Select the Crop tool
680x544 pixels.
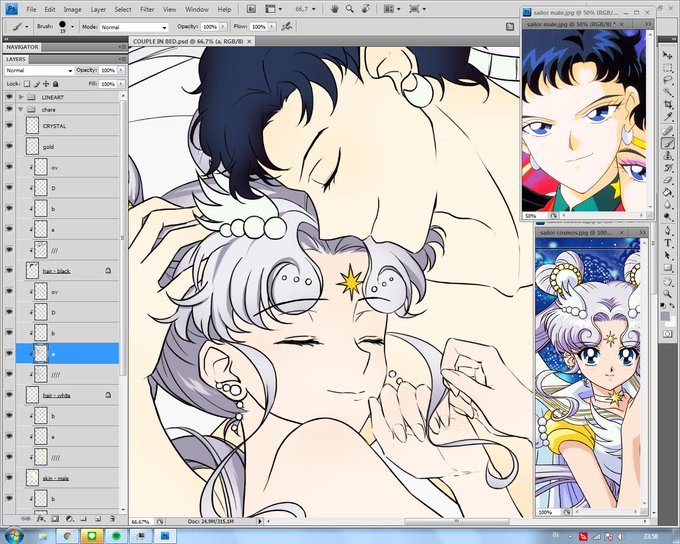(667, 105)
